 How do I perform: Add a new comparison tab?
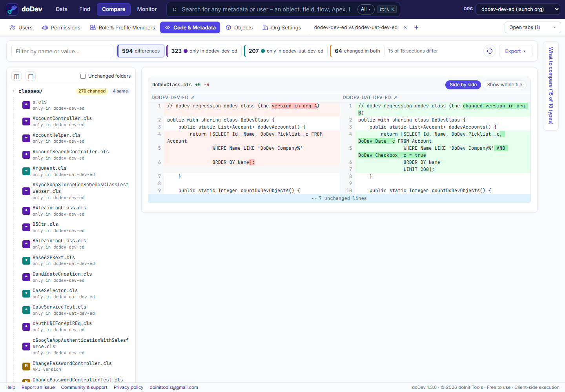tap(416, 27)
